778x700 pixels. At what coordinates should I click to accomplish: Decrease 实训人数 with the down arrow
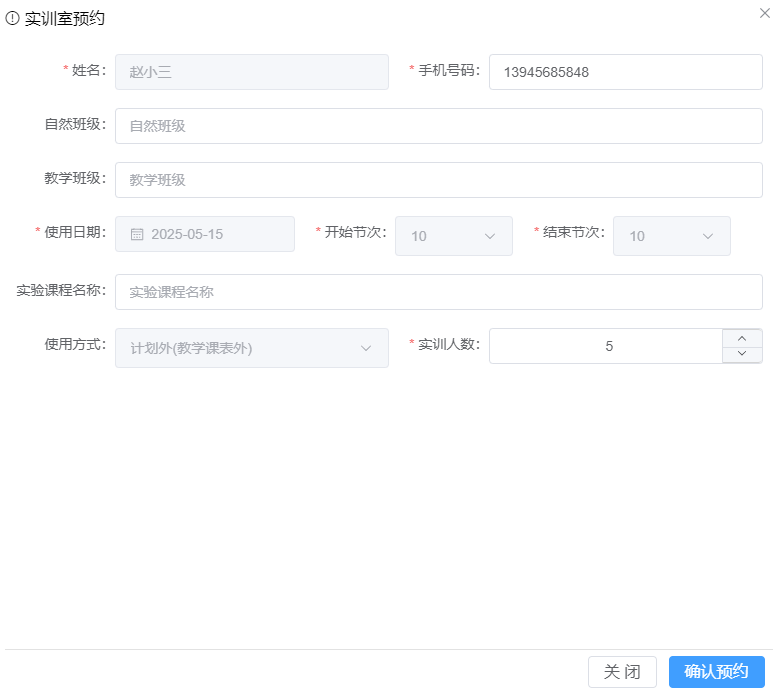point(742,354)
